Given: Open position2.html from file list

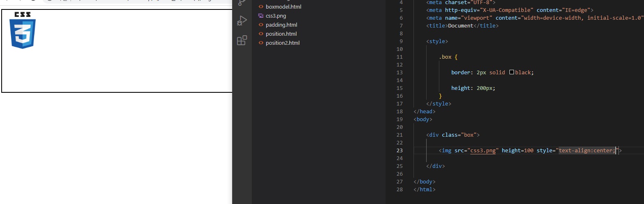Looking at the screenshot, I should pyautogui.click(x=283, y=43).
